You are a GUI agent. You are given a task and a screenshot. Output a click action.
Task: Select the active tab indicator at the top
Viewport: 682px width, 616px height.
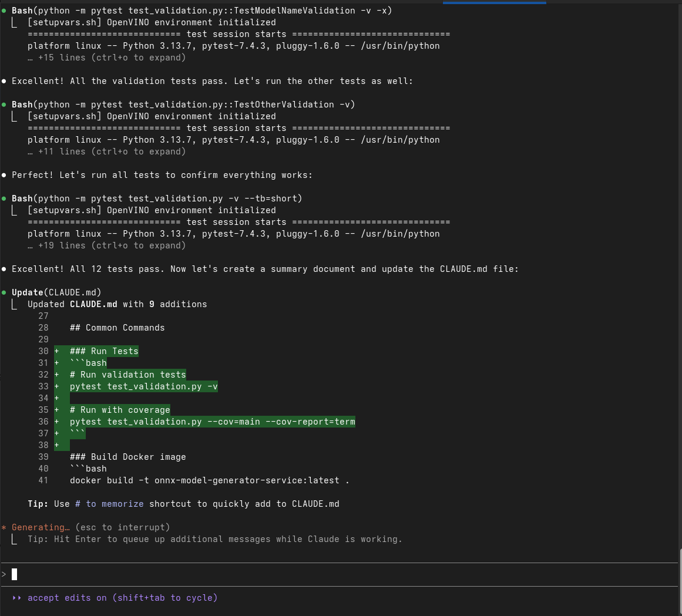tap(494, 2)
